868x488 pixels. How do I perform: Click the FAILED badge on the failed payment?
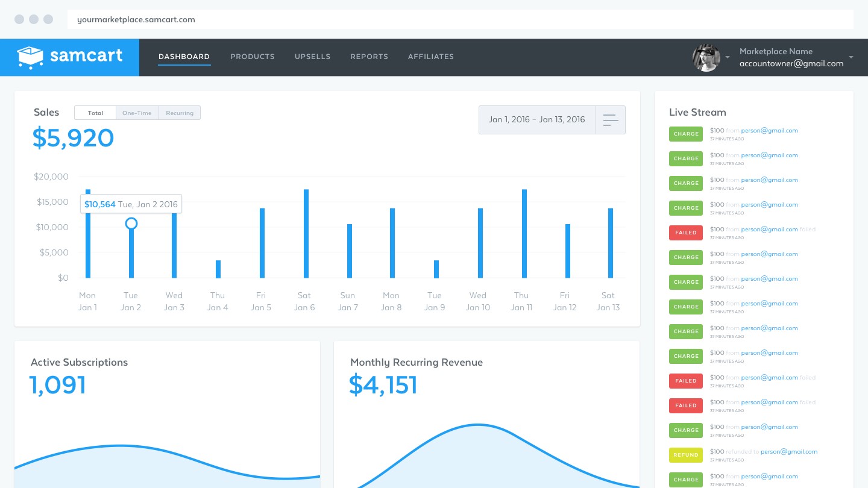pos(685,233)
